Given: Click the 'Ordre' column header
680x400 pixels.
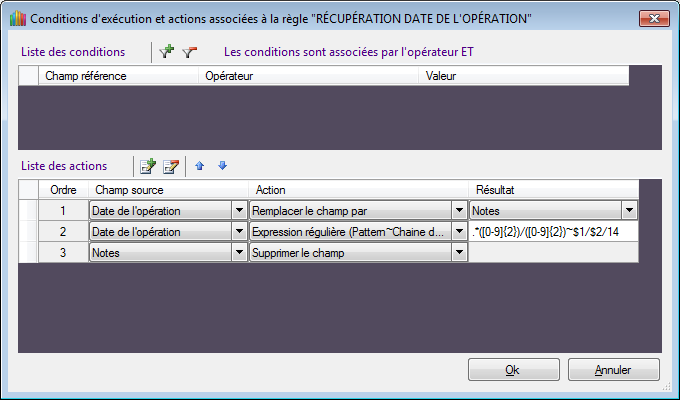Looking at the screenshot, I should (63, 189).
